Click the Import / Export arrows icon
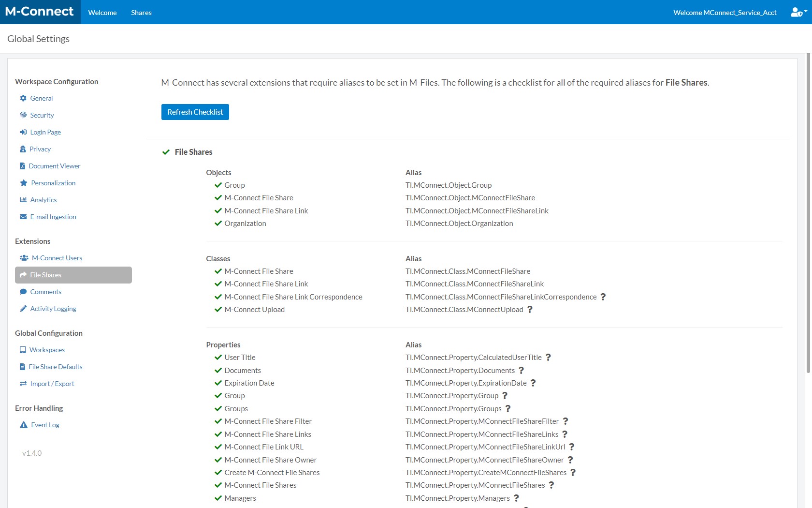This screenshot has height=508, width=812. pyautogui.click(x=23, y=384)
